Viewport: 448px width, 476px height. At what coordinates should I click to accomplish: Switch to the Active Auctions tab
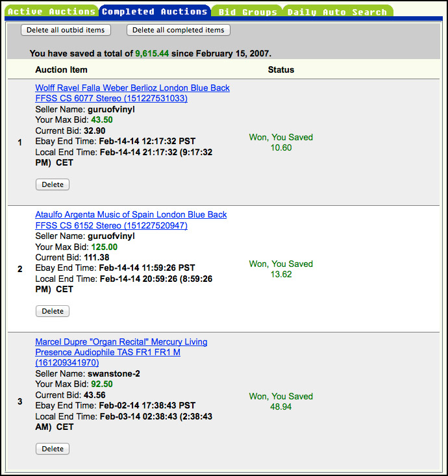tap(51, 12)
